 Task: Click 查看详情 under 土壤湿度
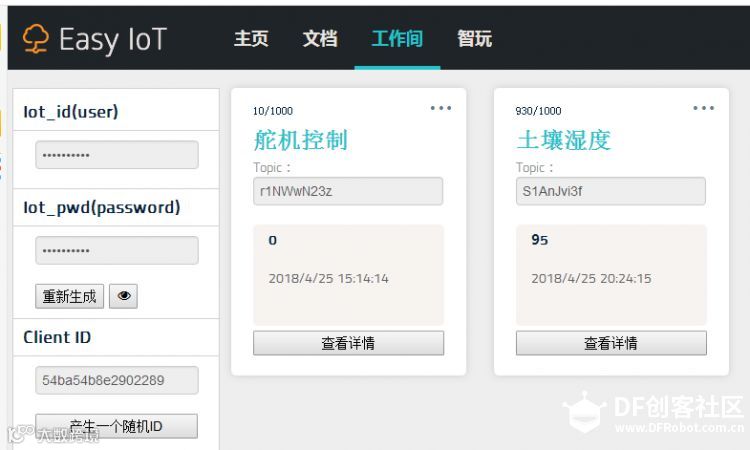[x=611, y=343]
